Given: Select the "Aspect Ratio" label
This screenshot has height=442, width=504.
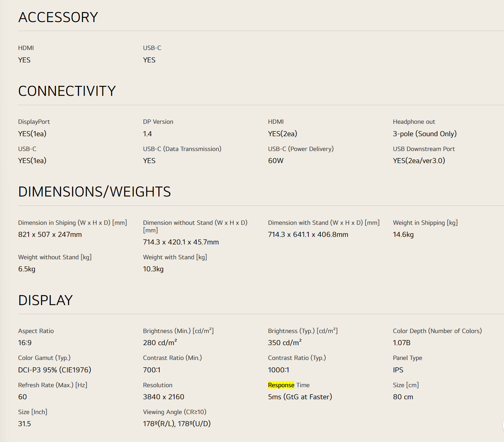Looking at the screenshot, I should (x=36, y=331).
